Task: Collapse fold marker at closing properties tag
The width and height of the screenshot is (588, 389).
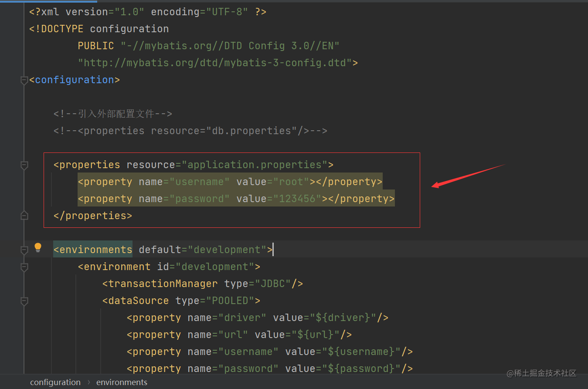Action: (24, 216)
